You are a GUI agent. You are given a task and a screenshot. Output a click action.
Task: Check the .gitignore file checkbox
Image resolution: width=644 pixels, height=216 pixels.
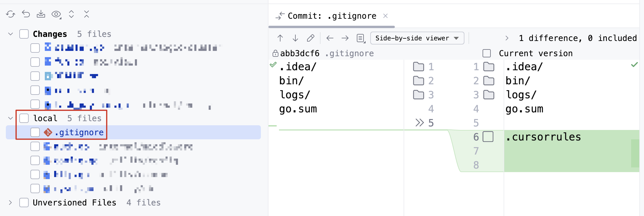coord(35,132)
